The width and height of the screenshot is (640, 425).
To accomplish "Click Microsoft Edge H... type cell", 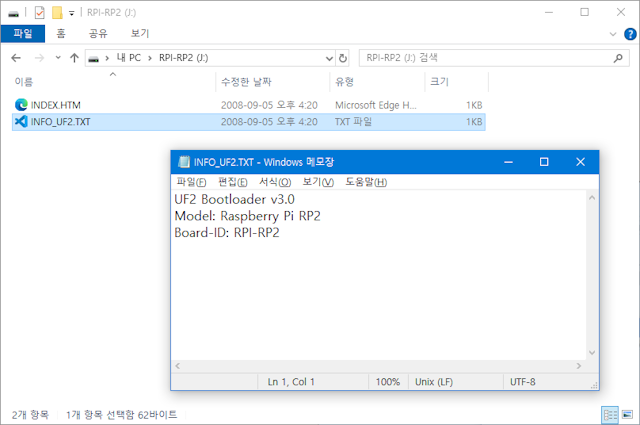I will [x=376, y=105].
